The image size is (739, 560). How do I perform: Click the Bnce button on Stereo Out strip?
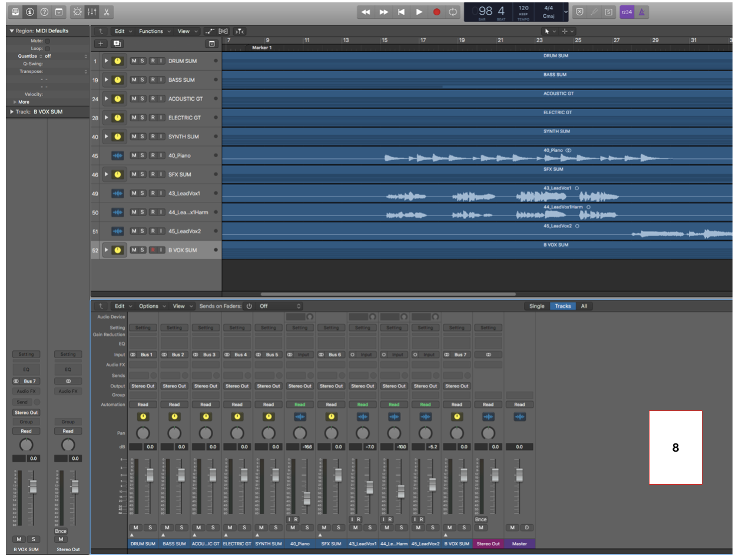pyautogui.click(x=481, y=519)
